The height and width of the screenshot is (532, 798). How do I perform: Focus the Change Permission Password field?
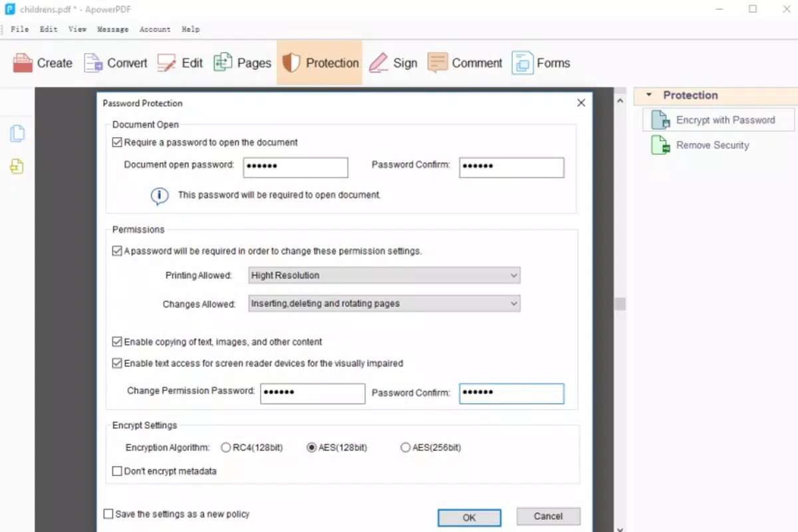point(313,394)
